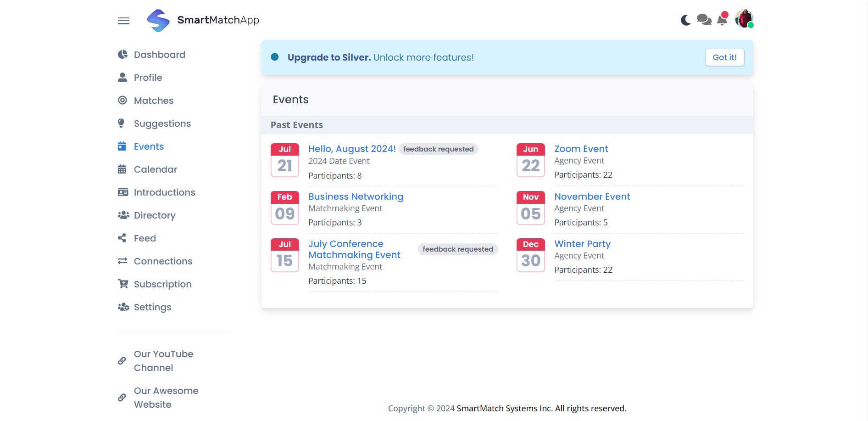The image size is (868, 421).
Task: Click the Calendar icon in sidebar
Action: [x=122, y=169]
